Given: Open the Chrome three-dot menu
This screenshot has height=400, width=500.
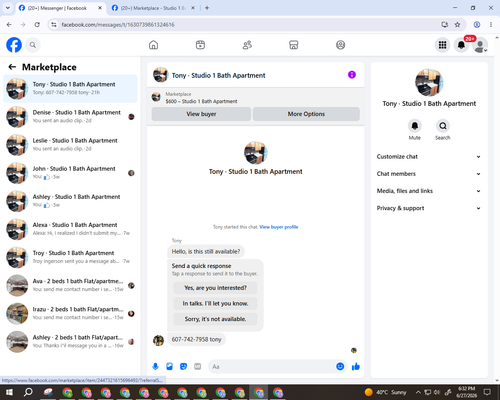Looking at the screenshot, I should (491, 25).
